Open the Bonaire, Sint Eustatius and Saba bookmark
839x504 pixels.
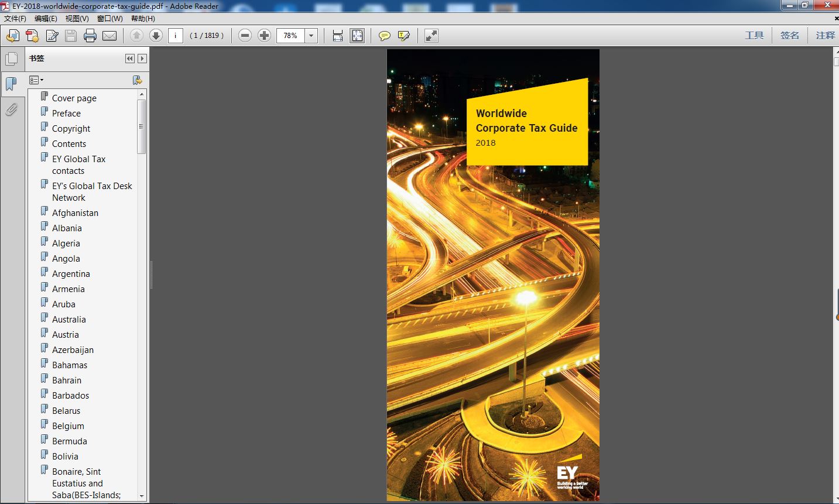86,484
